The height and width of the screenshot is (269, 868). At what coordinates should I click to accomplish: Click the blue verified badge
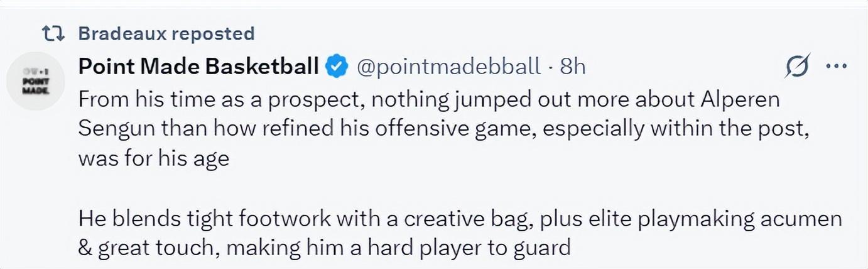click(x=337, y=66)
